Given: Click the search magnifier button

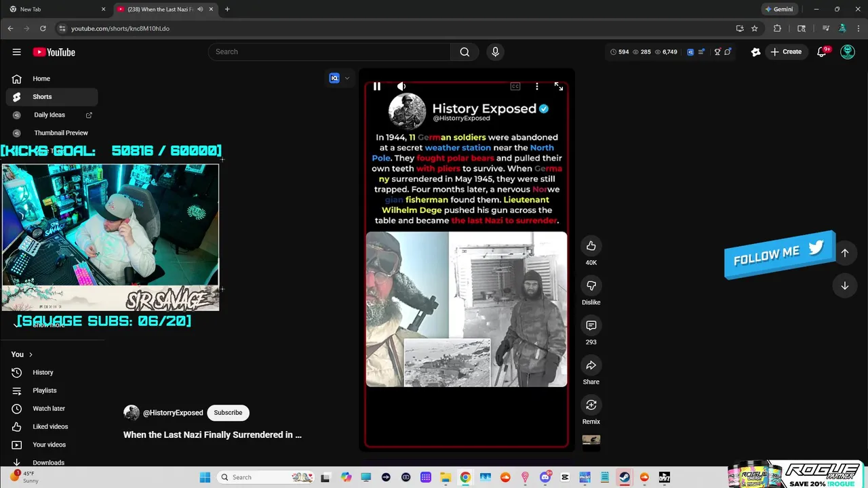Looking at the screenshot, I should tap(465, 52).
